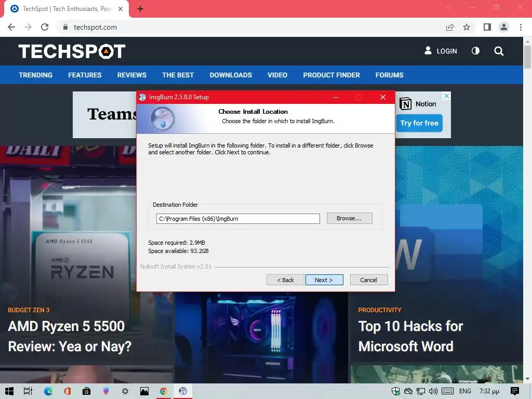The width and height of the screenshot is (532, 399).
Task: Click the TechSpot logo
Action: [x=72, y=51]
